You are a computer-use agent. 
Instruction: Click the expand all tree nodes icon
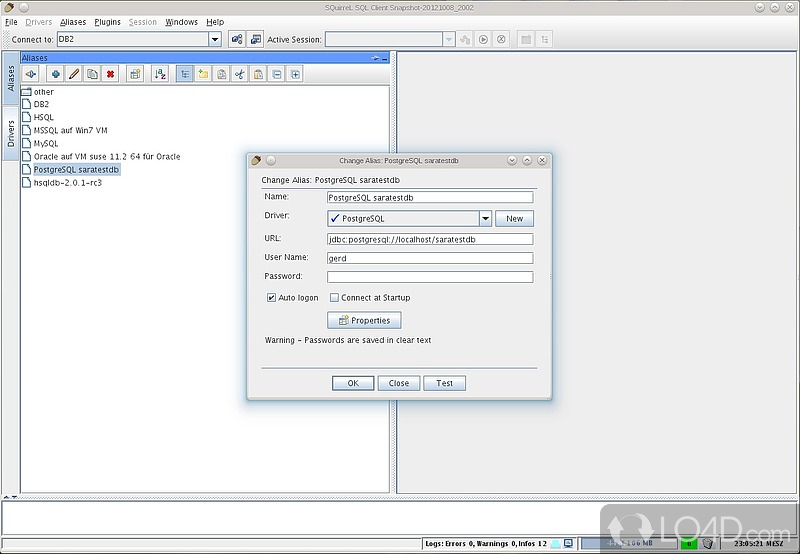point(295,74)
